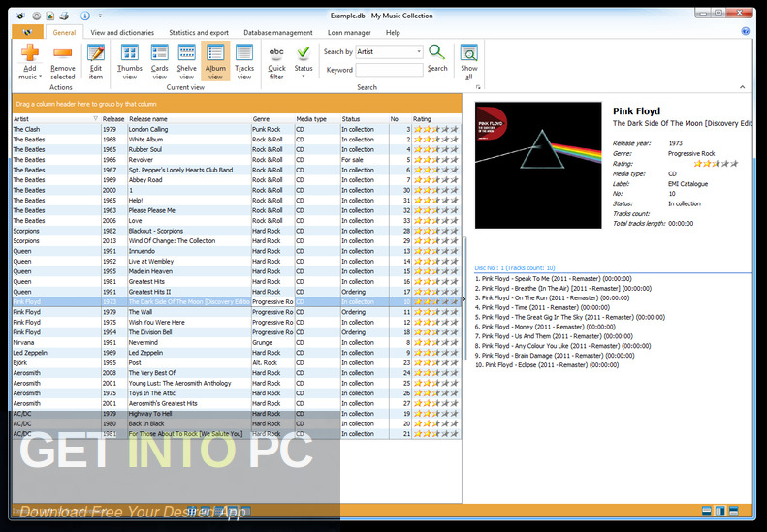Select the side-by-side layout icon in status bar
767x532 pixels.
[719, 511]
